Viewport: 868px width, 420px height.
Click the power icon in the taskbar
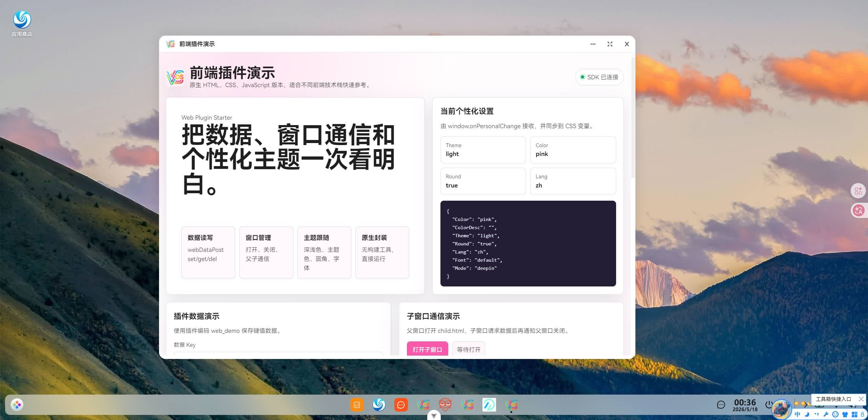[769, 404]
